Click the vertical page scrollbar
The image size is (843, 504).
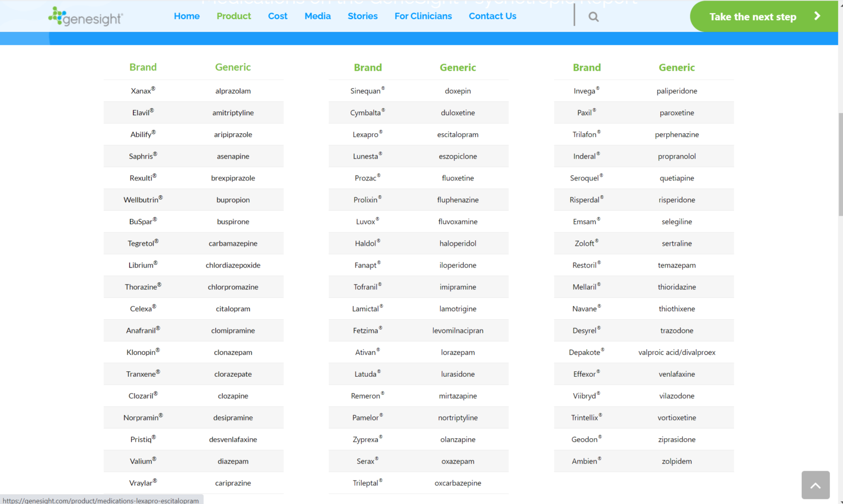click(x=840, y=165)
